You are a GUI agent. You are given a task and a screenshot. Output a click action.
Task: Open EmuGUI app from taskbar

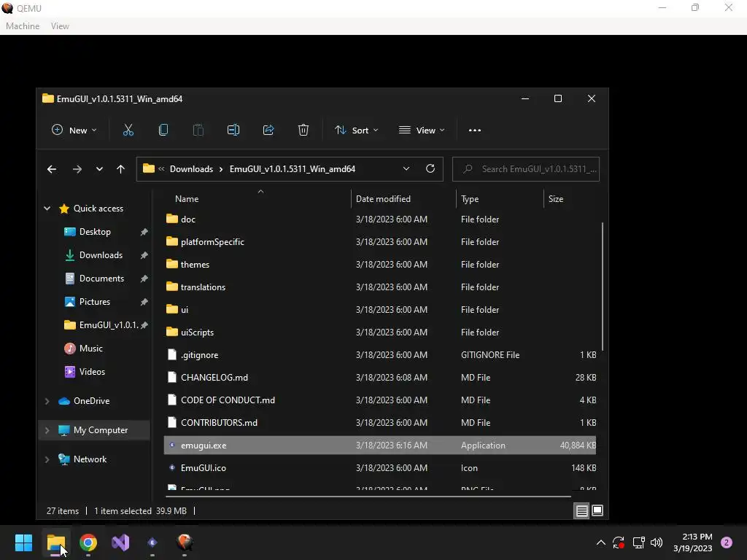click(x=152, y=542)
